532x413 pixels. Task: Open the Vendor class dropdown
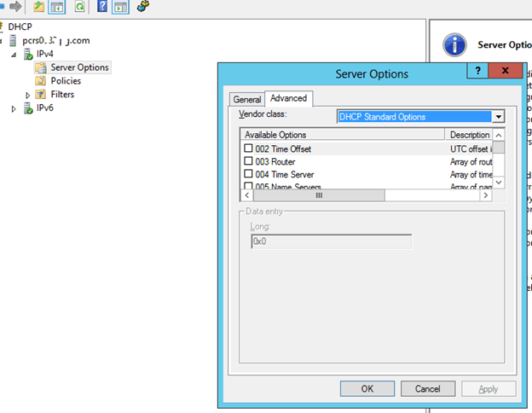pos(499,117)
